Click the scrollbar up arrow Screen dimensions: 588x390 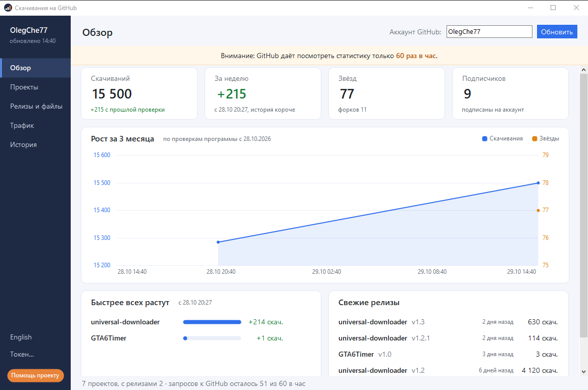(583, 70)
